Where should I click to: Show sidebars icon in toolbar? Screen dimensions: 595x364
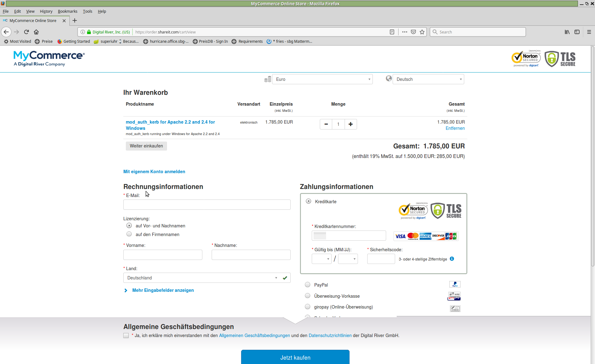pos(577,32)
